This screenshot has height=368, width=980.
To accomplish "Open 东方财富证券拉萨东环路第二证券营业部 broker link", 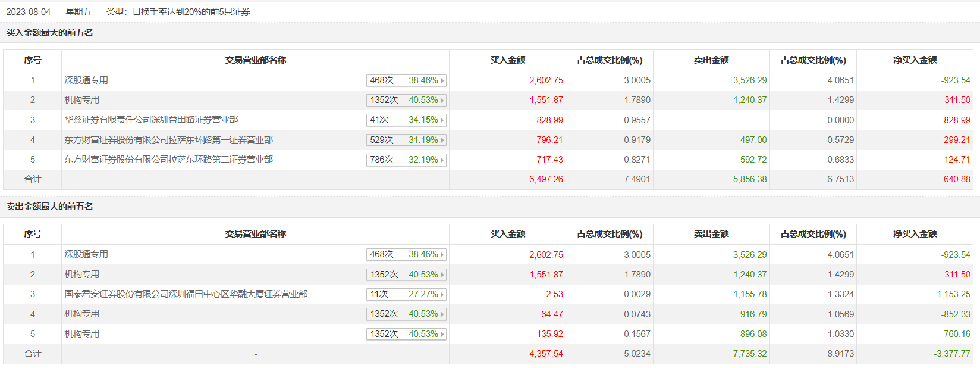I will tap(168, 160).
